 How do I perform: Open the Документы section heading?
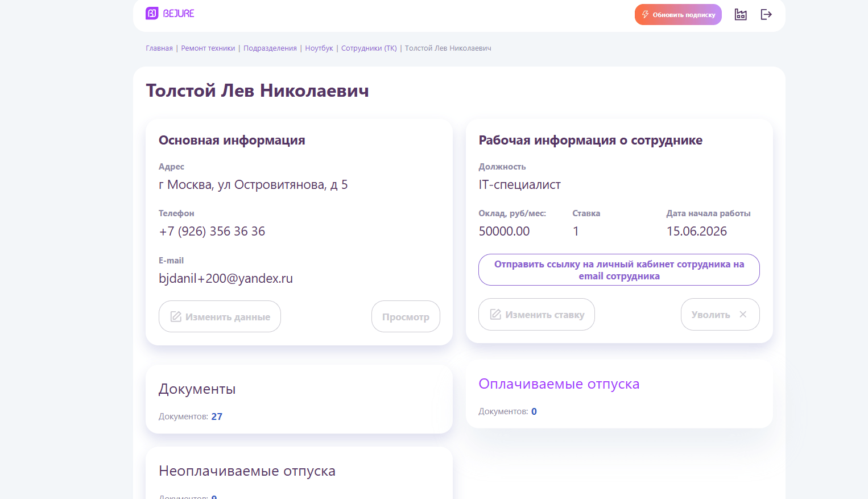click(197, 389)
